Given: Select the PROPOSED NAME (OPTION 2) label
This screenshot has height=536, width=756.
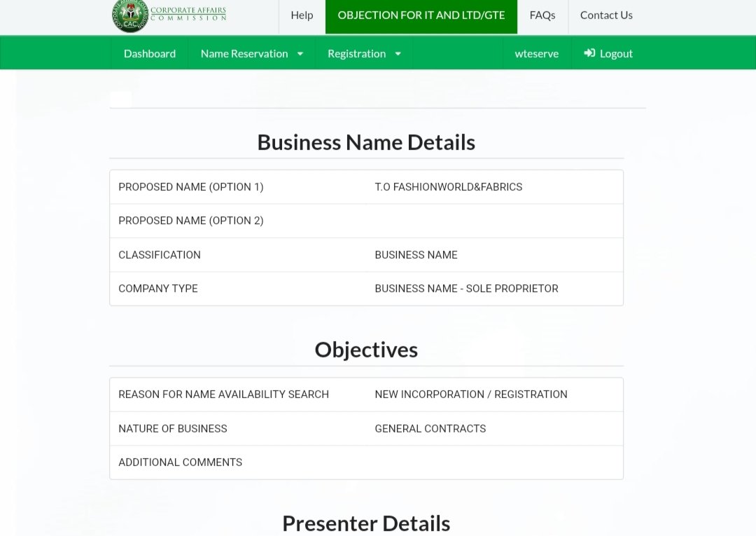Looking at the screenshot, I should pos(191,221).
